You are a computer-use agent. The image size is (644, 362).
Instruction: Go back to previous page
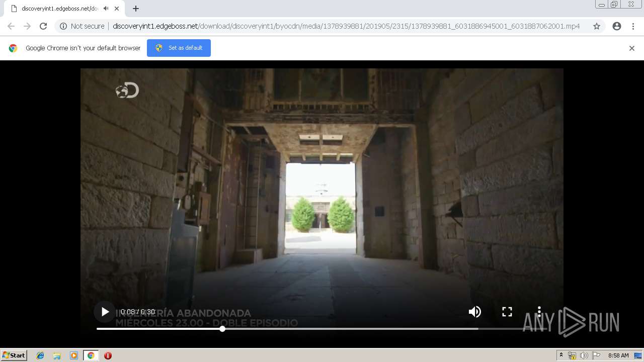[11, 26]
